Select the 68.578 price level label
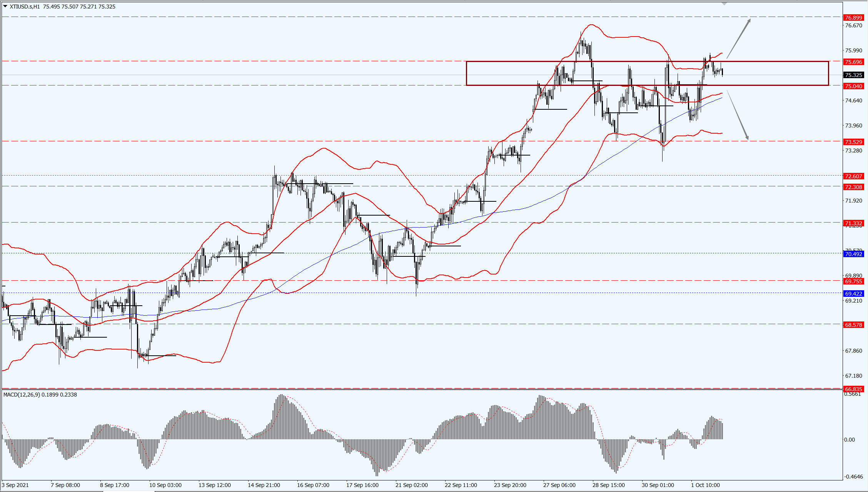This screenshot has height=492, width=868. click(x=853, y=325)
